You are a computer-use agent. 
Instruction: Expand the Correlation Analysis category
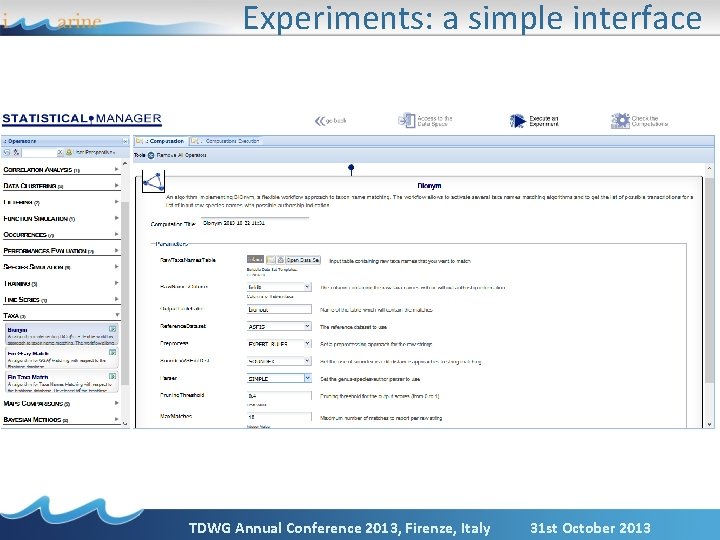pos(61,169)
